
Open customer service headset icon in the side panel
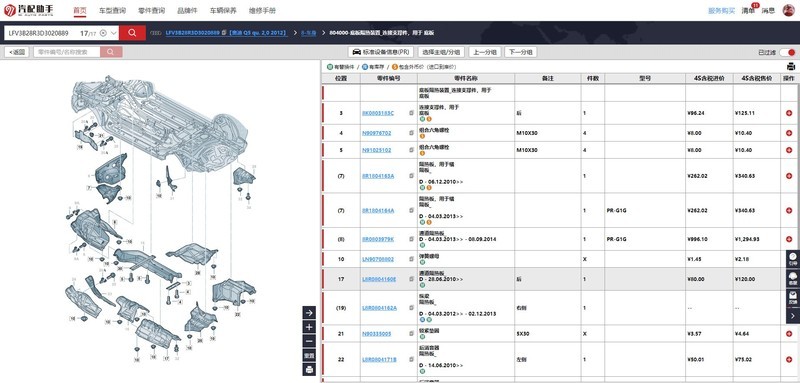[x=793, y=278]
